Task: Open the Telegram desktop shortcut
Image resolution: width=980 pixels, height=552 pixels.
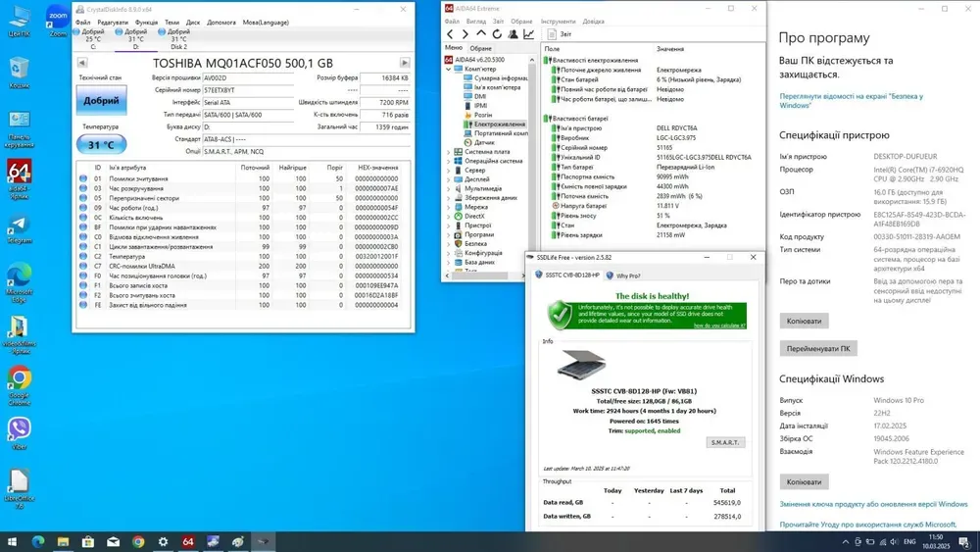Action: coord(19,226)
